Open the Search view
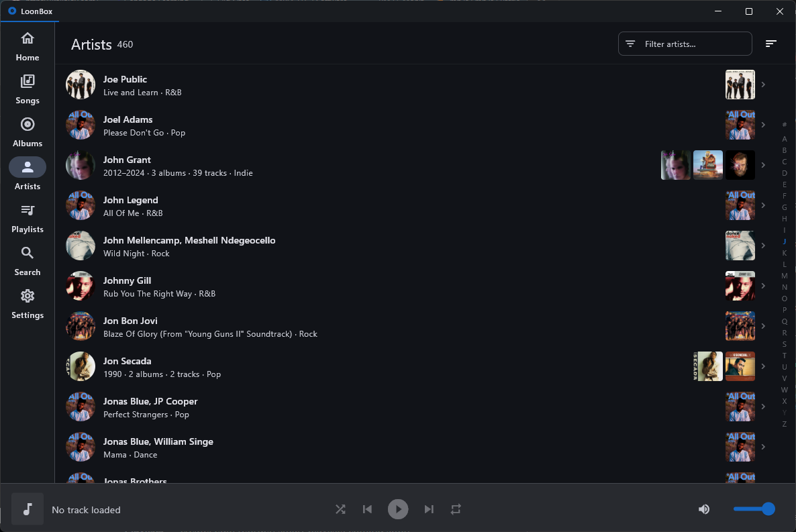Image resolution: width=796 pixels, height=532 pixels. 27,260
